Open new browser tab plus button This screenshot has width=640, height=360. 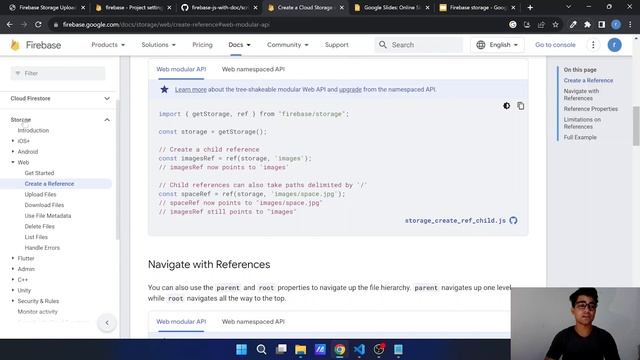(x=530, y=7)
